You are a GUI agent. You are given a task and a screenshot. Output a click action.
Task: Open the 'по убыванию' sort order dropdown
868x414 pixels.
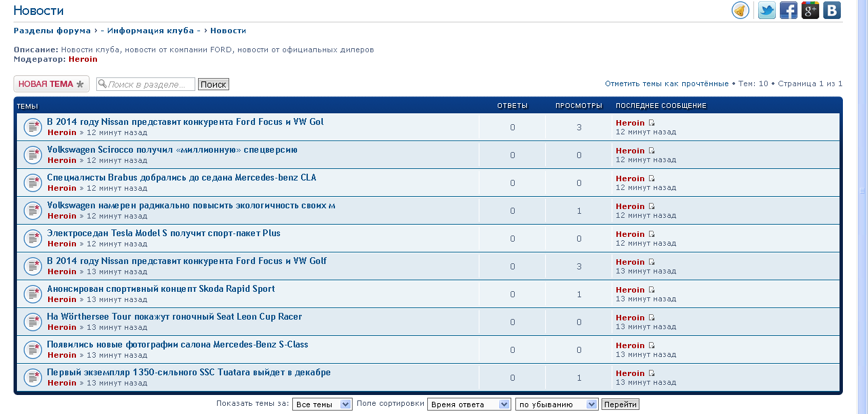(x=557, y=404)
